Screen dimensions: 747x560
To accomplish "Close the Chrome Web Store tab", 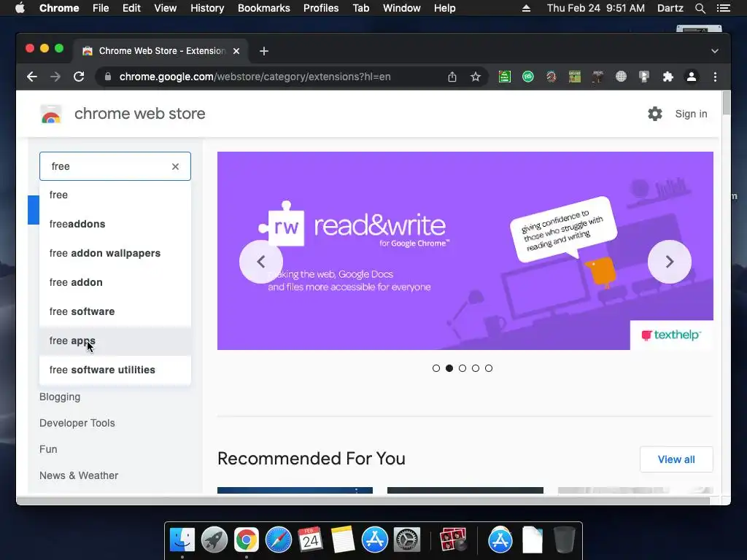I will point(236,51).
